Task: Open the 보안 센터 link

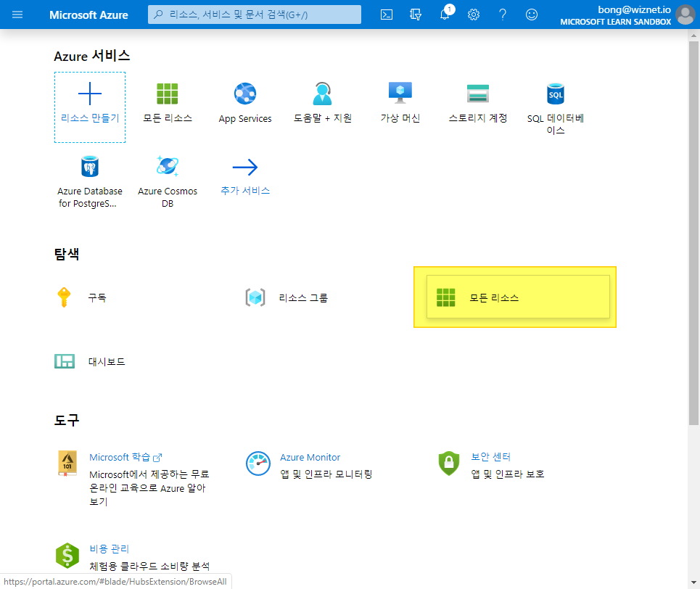Action: (490, 457)
